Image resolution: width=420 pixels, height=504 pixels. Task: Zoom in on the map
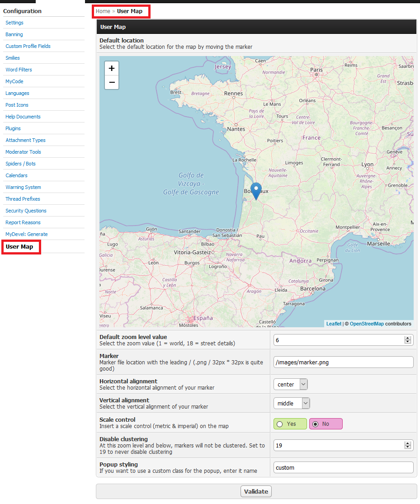click(112, 68)
